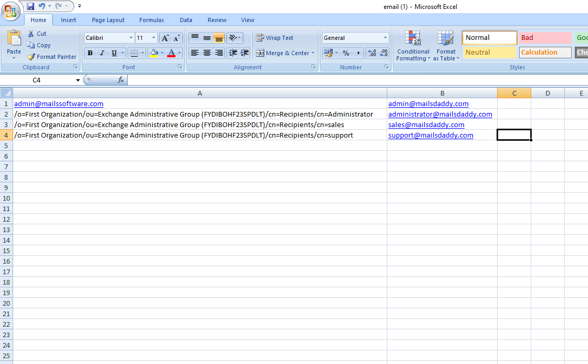This screenshot has height=364, width=588.
Task: Open Conditional Formatting menu
Action: [x=413, y=46]
